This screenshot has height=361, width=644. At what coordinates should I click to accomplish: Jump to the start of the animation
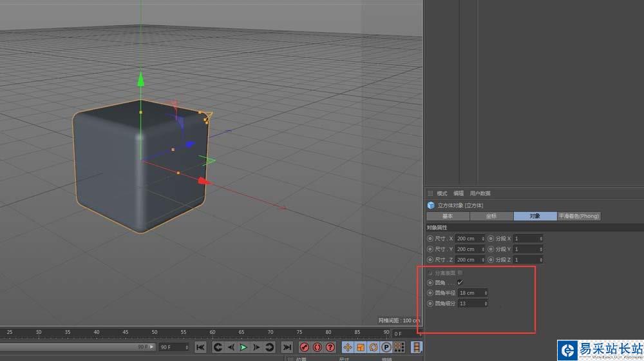pos(200,347)
